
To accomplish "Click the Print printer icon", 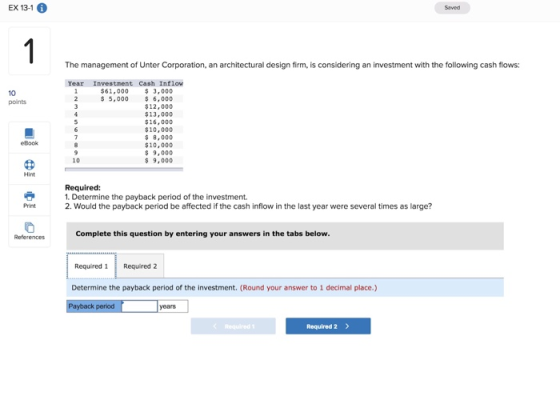I will (29, 196).
